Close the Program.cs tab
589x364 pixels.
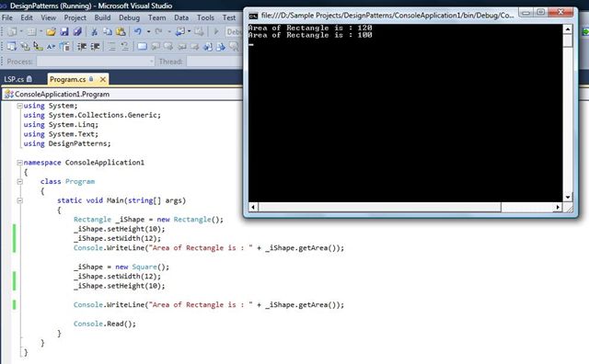click(102, 79)
